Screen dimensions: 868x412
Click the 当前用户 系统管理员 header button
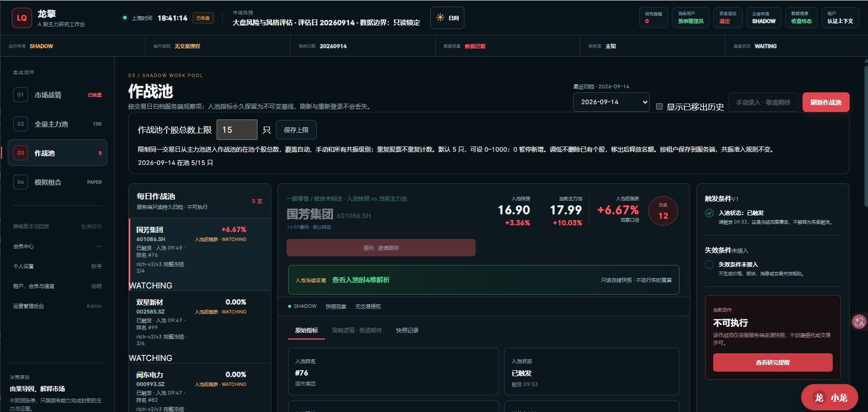(x=691, y=18)
